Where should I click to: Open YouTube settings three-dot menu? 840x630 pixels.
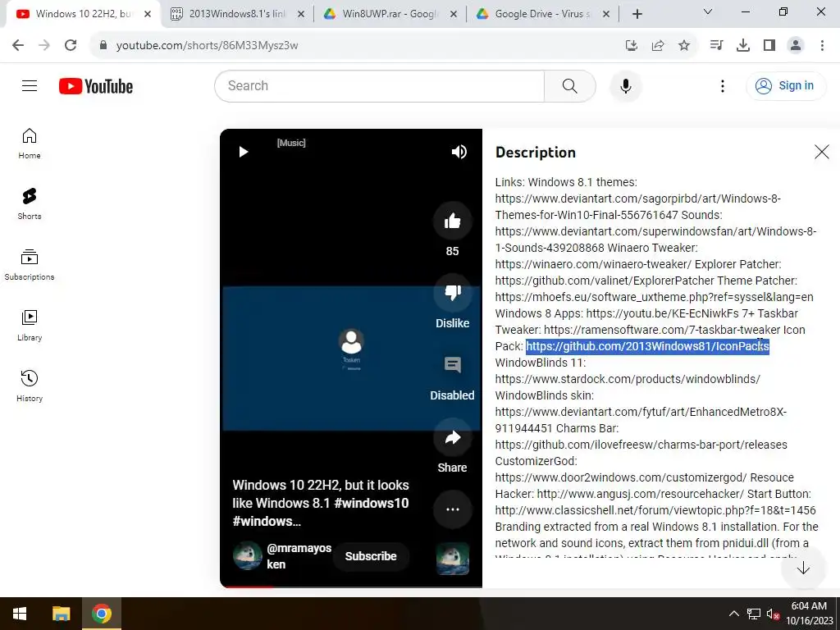[723, 85]
